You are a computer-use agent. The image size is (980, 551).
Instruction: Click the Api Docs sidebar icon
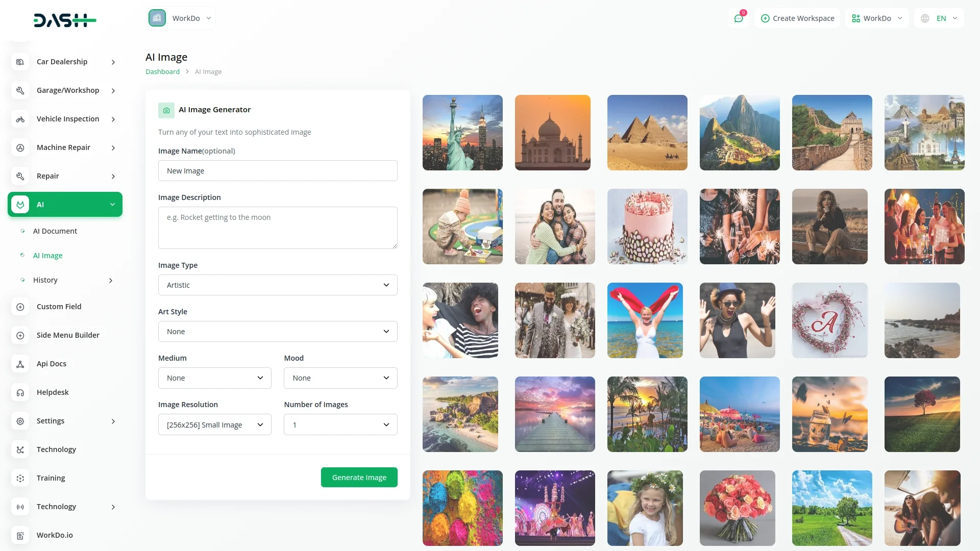coord(20,364)
